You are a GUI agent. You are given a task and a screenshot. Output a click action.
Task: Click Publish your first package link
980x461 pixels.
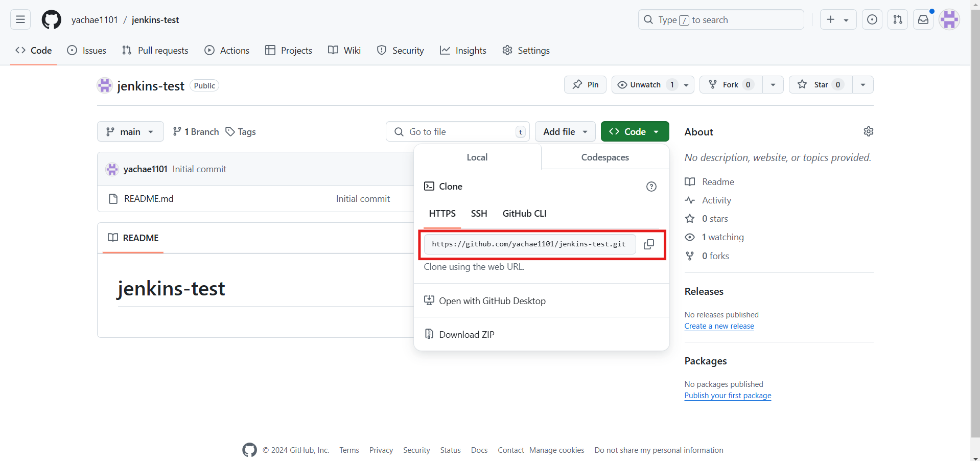(x=728, y=396)
